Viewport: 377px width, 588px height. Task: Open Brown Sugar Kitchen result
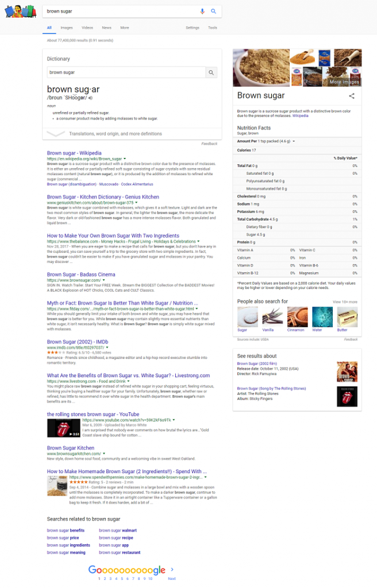coord(71,448)
